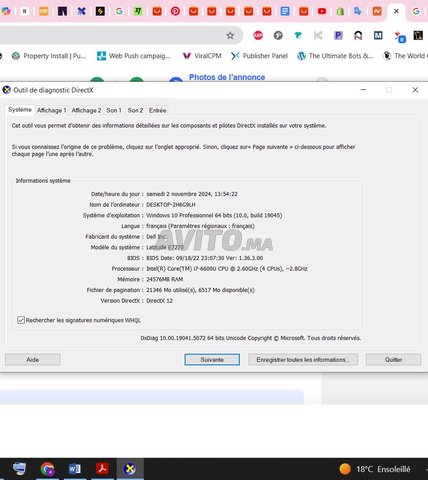Switch to the YouTube browser tab

tap(322, 11)
